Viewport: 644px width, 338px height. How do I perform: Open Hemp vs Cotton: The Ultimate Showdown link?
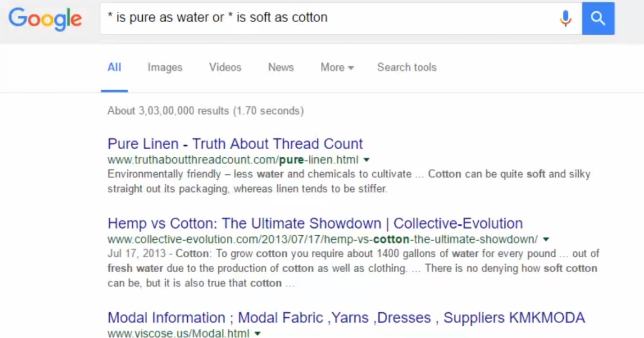tap(315, 223)
